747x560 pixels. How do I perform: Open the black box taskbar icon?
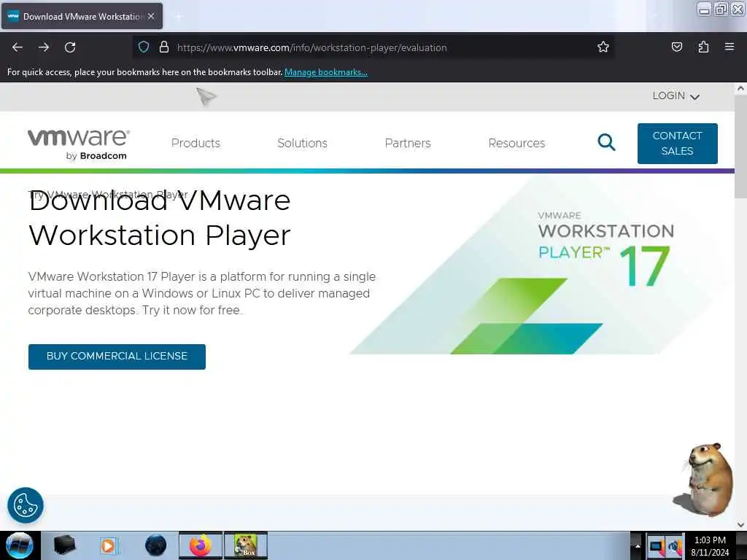pos(65,545)
